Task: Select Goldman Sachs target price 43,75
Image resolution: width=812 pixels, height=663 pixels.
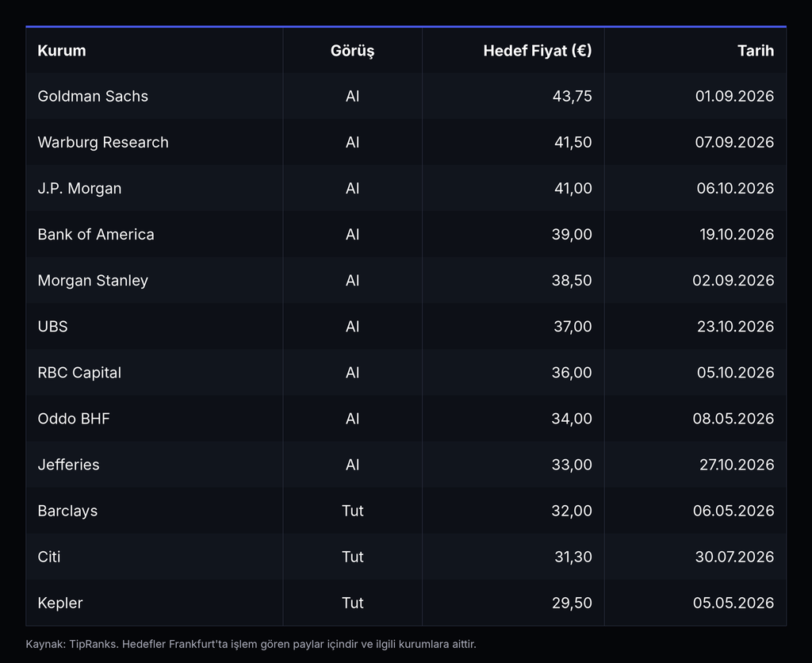Action: click(572, 96)
